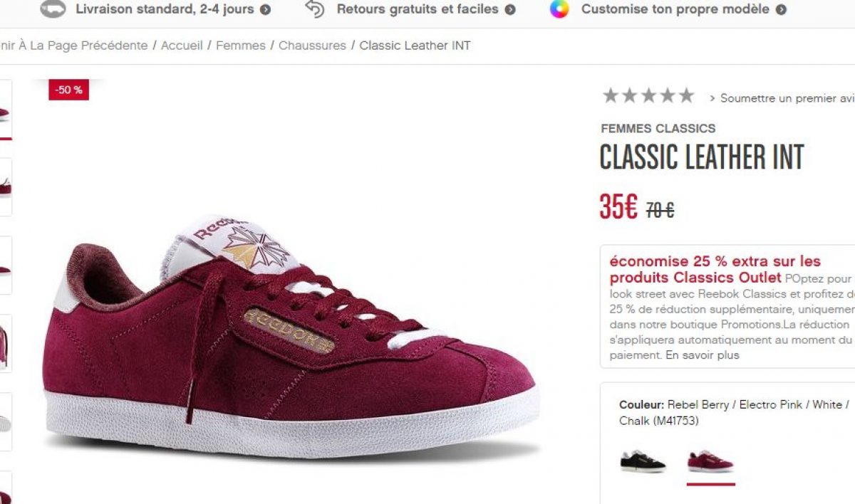Click the five-star rating icons

[x=648, y=95]
